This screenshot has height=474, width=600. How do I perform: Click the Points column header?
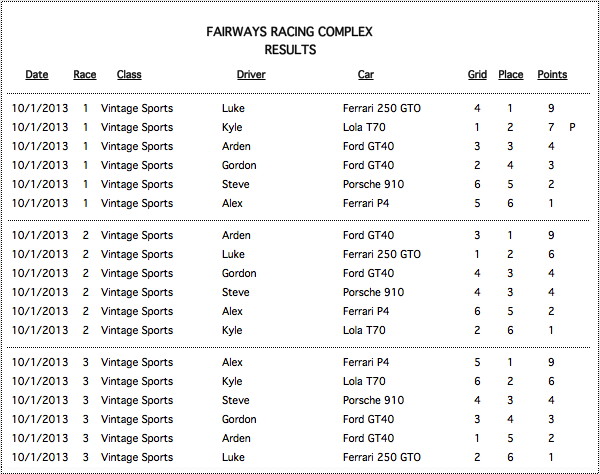552,75
